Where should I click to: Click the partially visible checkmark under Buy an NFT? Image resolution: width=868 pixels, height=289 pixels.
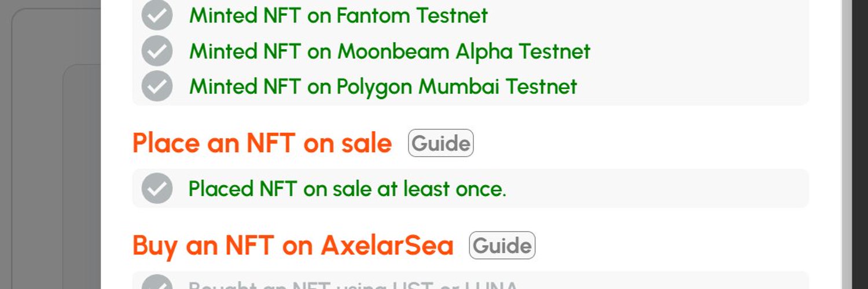click(157, 283)
